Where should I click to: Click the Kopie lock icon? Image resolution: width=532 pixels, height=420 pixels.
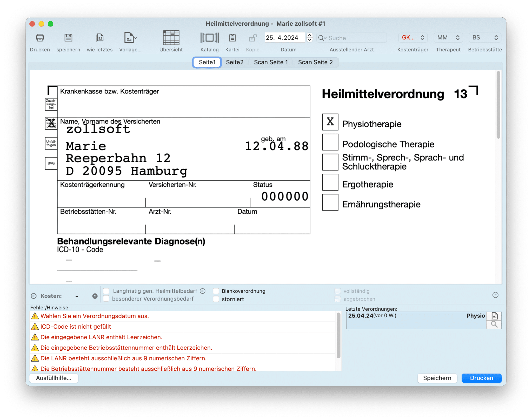pyautogui.click(x=252, y=38)
